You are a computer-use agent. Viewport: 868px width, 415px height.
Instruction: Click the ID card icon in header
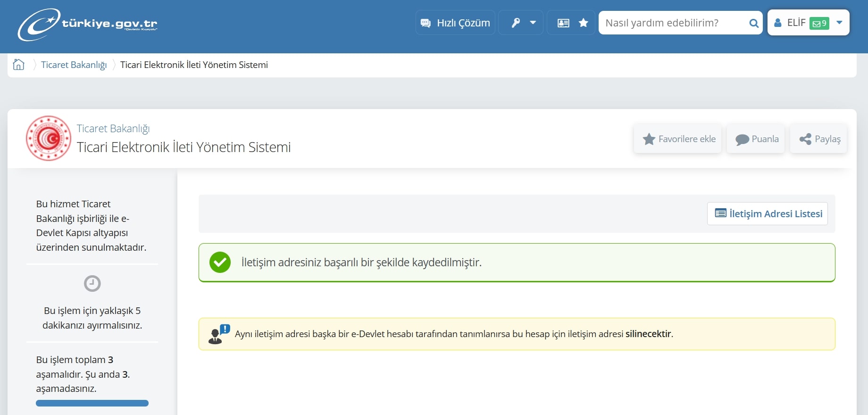[563, 23]
